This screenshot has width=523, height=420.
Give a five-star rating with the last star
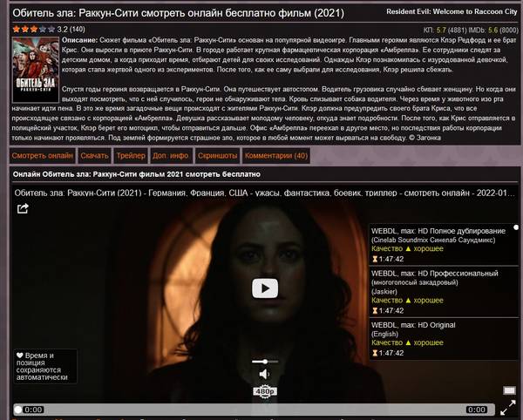pos(51,30)
